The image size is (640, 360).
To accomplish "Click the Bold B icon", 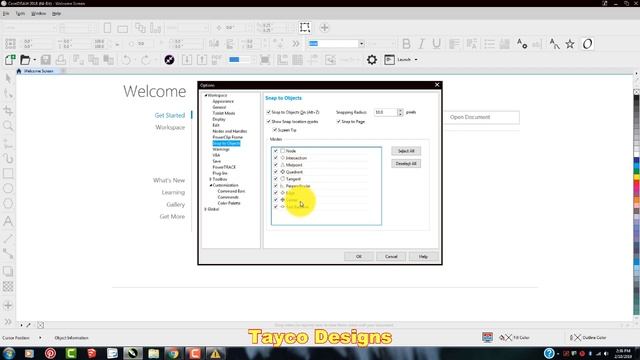I will point(406,44).
